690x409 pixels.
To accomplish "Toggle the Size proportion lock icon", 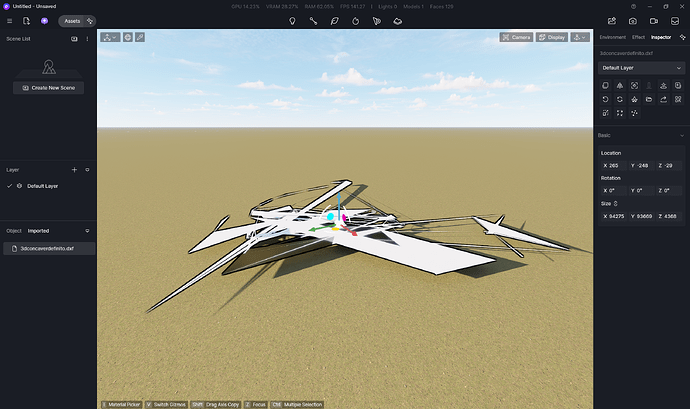I will point(616,203).
